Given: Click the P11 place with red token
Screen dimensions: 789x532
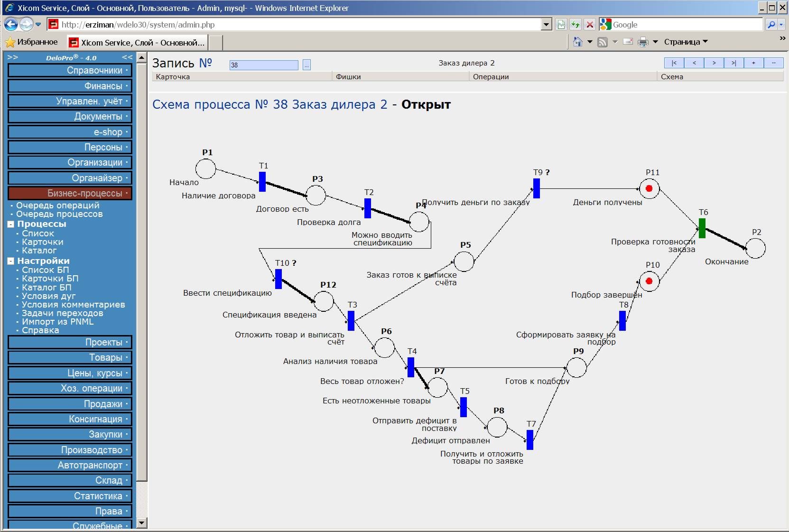Looking at the screenshot, I should tap(650, 188).
